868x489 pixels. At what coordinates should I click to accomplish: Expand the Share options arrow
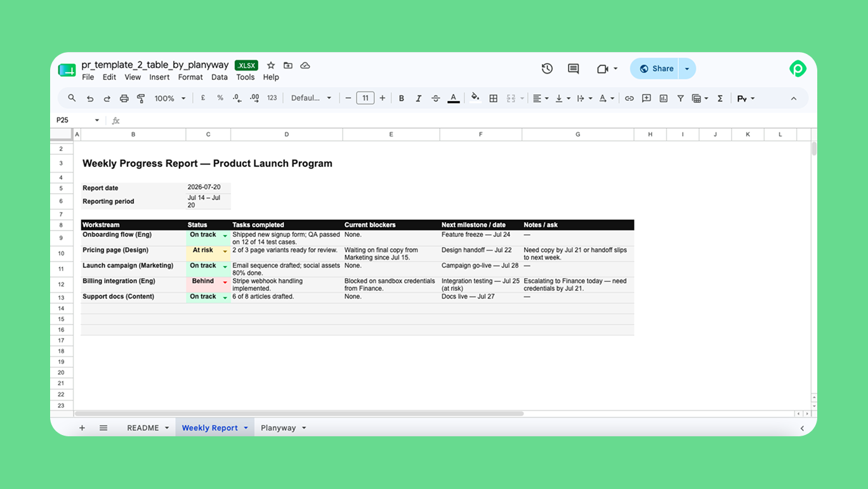point(687,69)
